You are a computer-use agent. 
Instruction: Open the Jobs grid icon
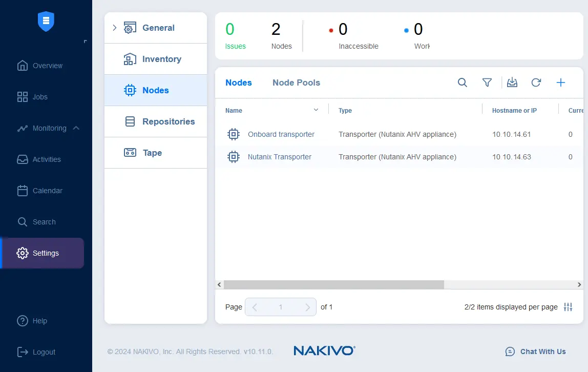23,97
